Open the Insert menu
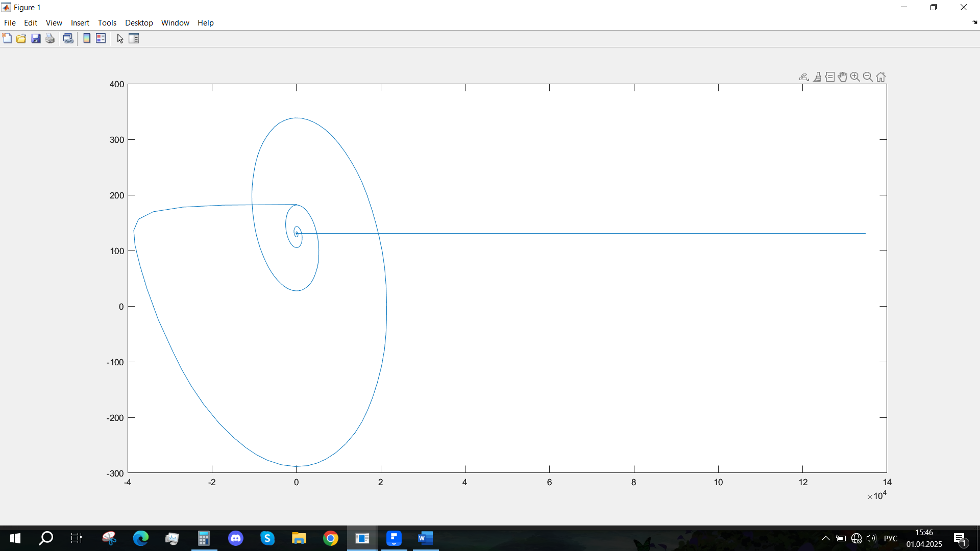The height and width of the screenshot is (551, 980). click(80, 23)
